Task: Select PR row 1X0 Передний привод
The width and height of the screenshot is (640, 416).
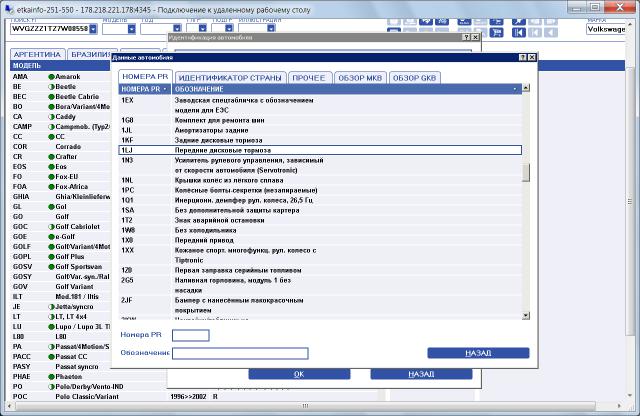Action: 320,240
